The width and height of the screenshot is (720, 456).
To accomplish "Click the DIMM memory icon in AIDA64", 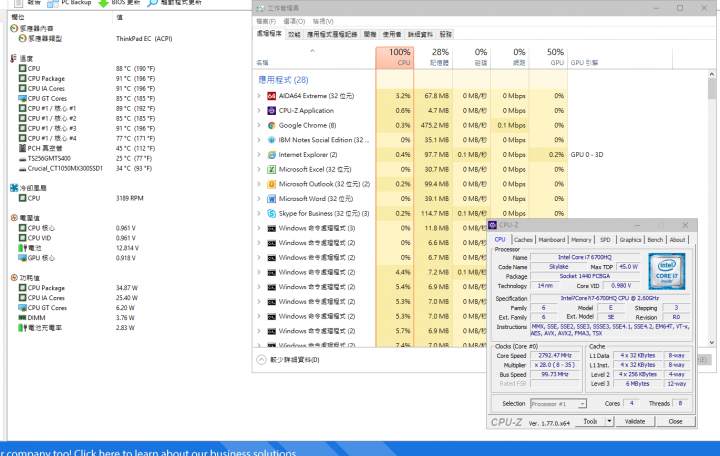I will point(22,318).
